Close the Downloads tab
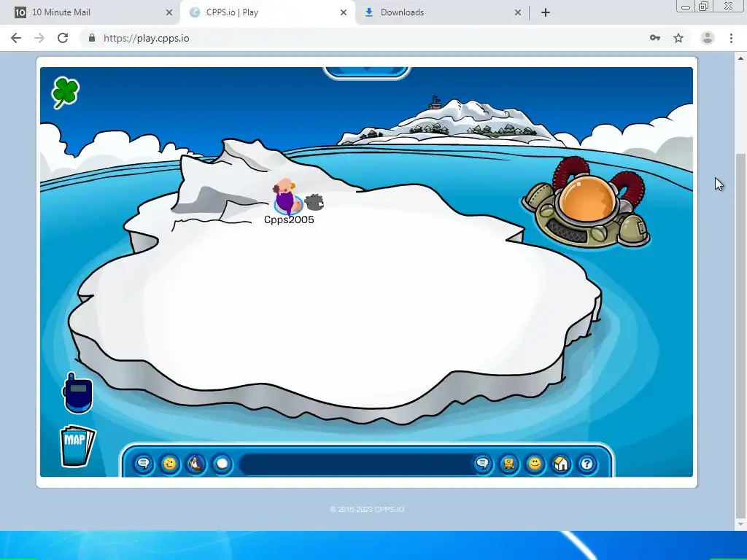The width and height of the screenshot is (747, 560). coord(518,12)
